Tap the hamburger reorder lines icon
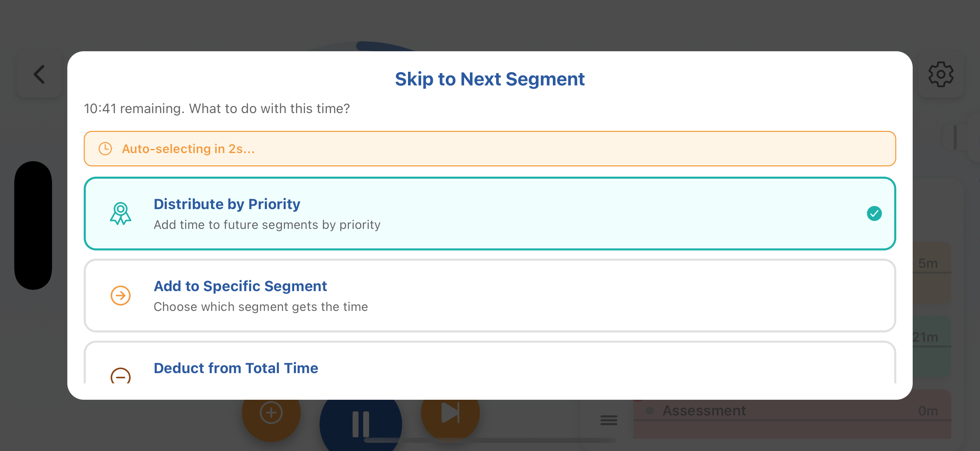The width and height of the screenshot is (980, 451). tap(609, 420)
